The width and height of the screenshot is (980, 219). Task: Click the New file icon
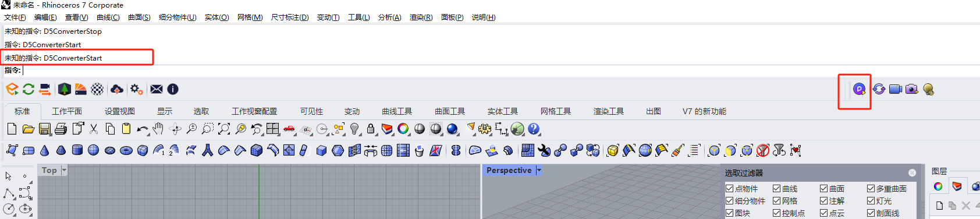point(12,129)
